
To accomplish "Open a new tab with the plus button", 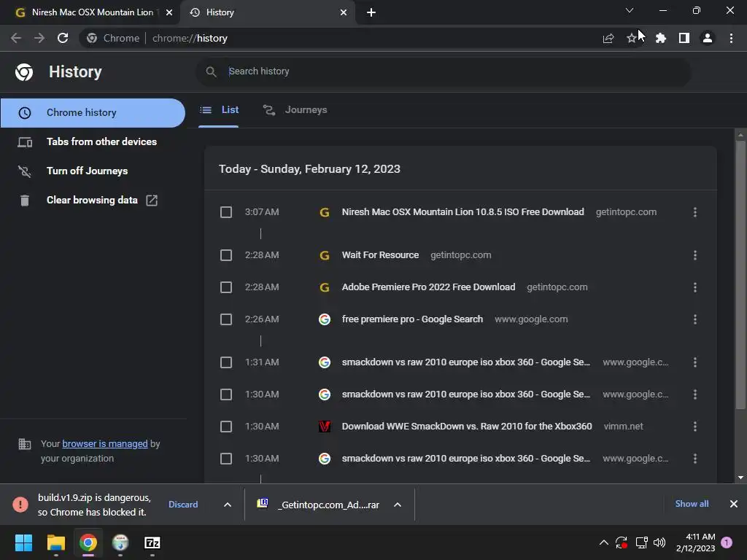I will (x=371, y=12).
